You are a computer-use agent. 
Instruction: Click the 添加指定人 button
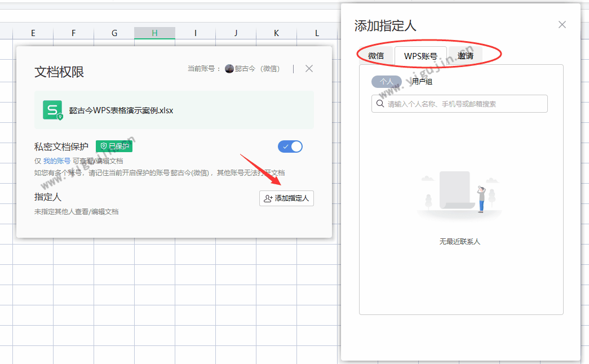click(x=286, y=198)
